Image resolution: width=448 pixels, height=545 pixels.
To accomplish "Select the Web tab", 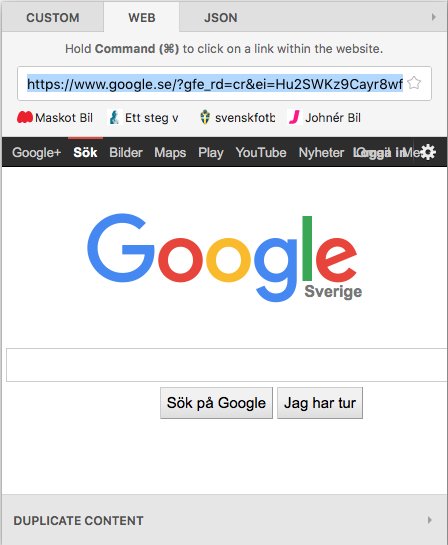I will click(141, 18).
